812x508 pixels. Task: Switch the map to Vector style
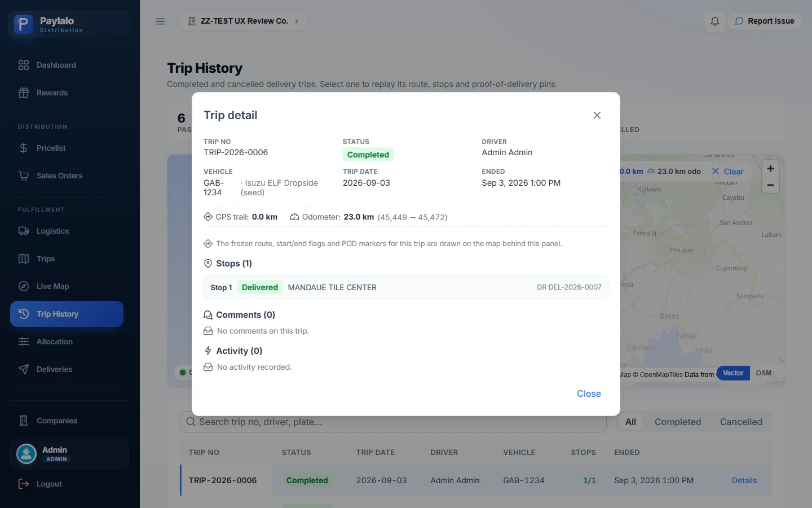[733, 373]
